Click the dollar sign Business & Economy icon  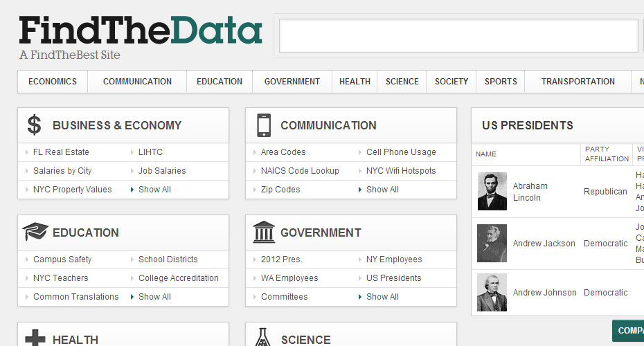(x=34, y=125)
